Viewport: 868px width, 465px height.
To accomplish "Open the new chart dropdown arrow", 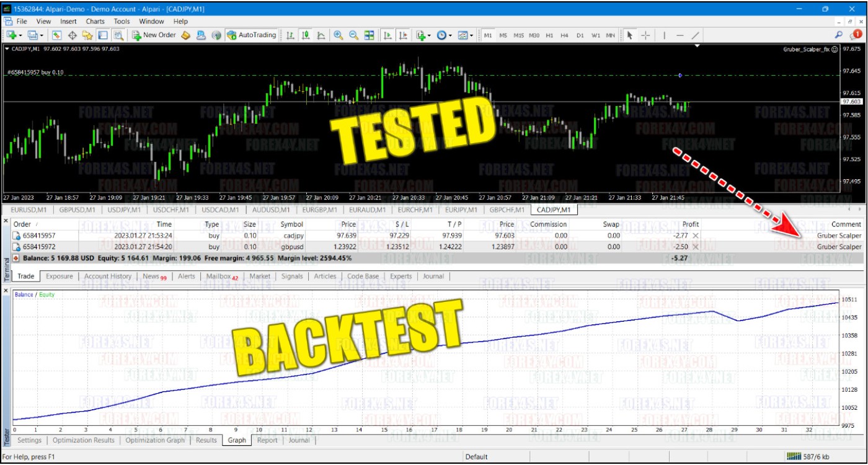I will coord(20,35).
